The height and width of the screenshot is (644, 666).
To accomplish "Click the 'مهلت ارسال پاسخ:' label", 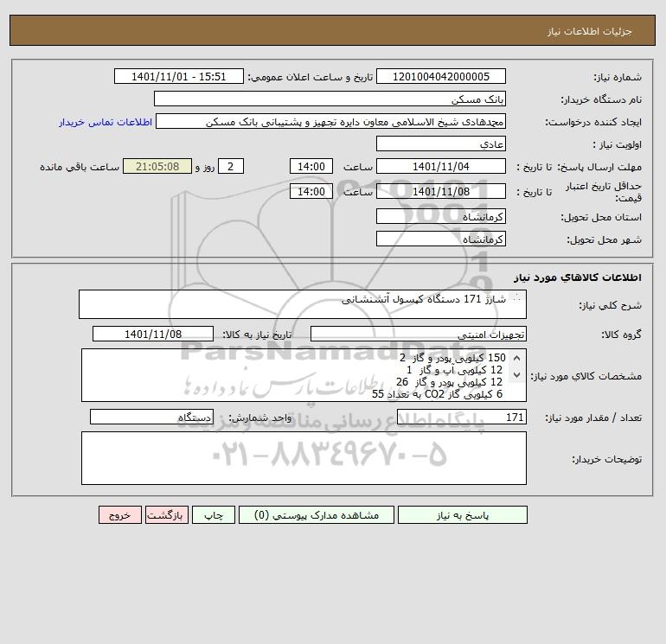I will 599,167.
